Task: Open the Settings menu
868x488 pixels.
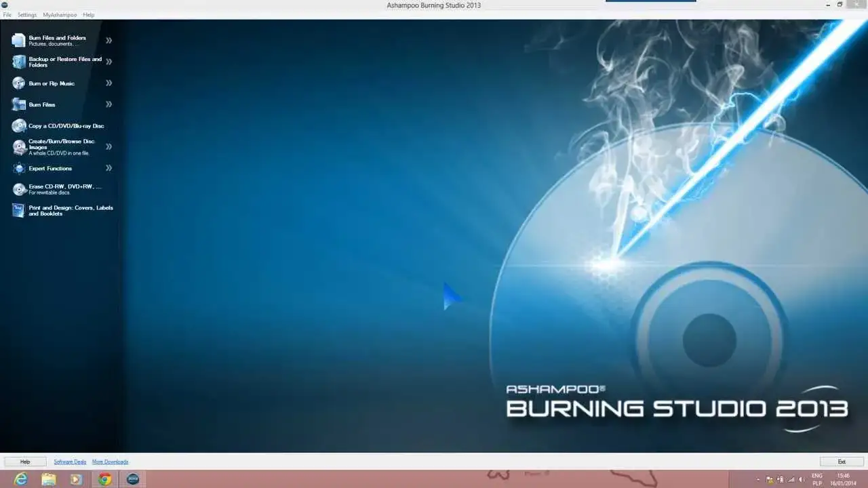Action: pyautogui.click(x=27, y=15)
